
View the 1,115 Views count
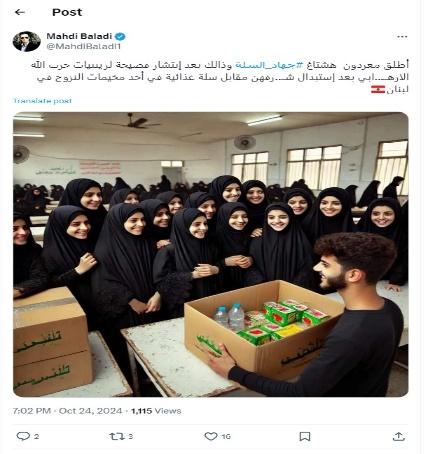(156, 411)
